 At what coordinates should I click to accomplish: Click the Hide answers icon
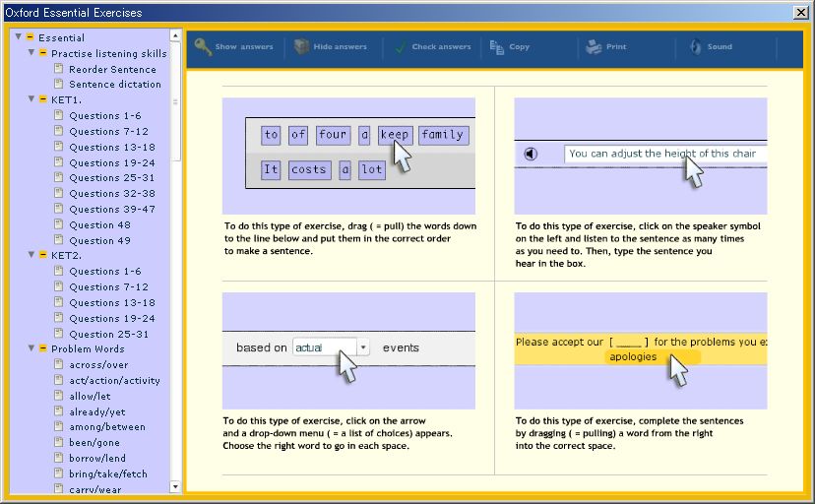point(301,46)
